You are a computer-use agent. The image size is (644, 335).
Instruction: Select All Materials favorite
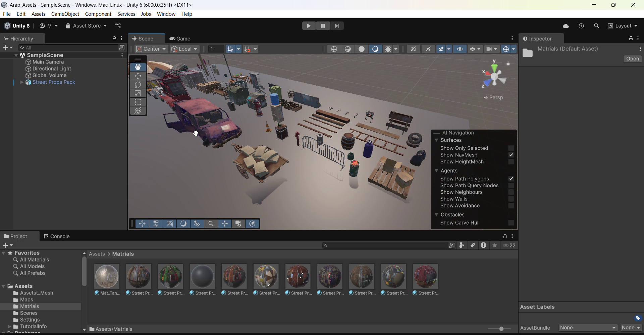[35, 260]
